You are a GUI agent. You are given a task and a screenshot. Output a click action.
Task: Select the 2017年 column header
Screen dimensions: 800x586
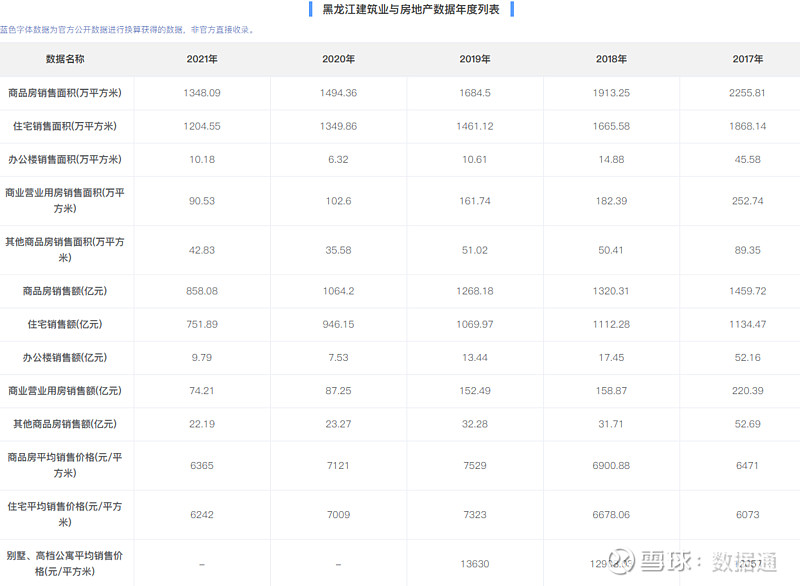coord(748,59)
